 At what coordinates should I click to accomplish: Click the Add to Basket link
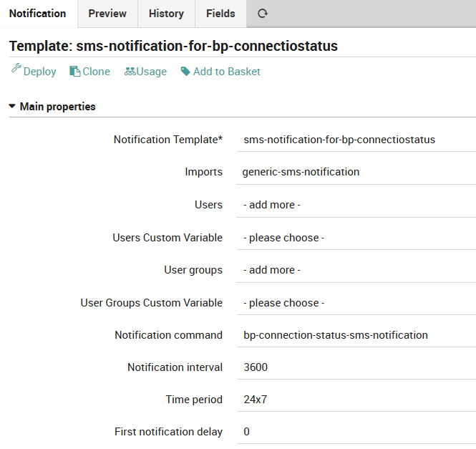pyautogui.click(x=227, y=72)
